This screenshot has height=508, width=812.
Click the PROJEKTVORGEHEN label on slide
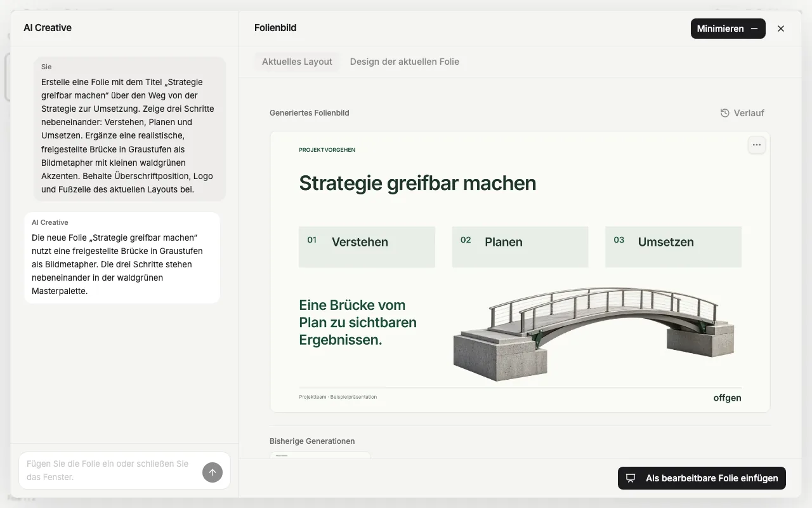click(327, 150)
